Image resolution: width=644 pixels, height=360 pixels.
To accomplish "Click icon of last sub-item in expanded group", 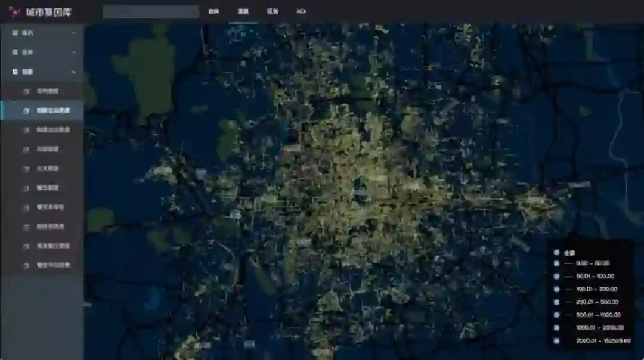I will tap(26, 265).
